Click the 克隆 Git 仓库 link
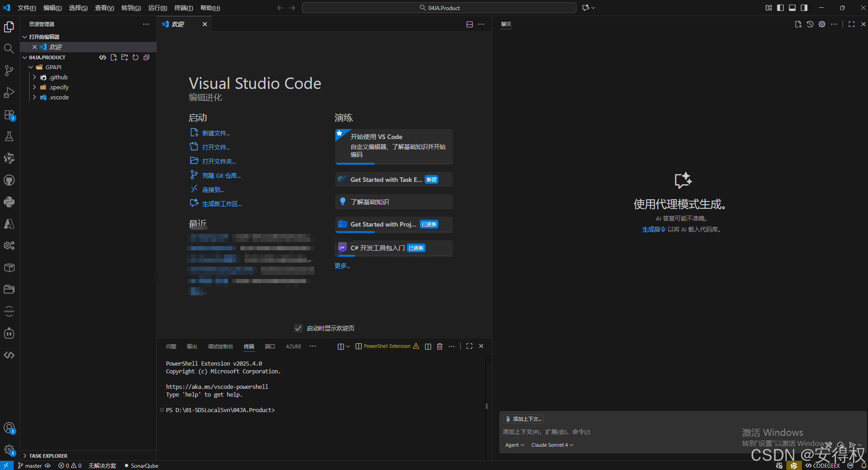 [x=221, y=176]
